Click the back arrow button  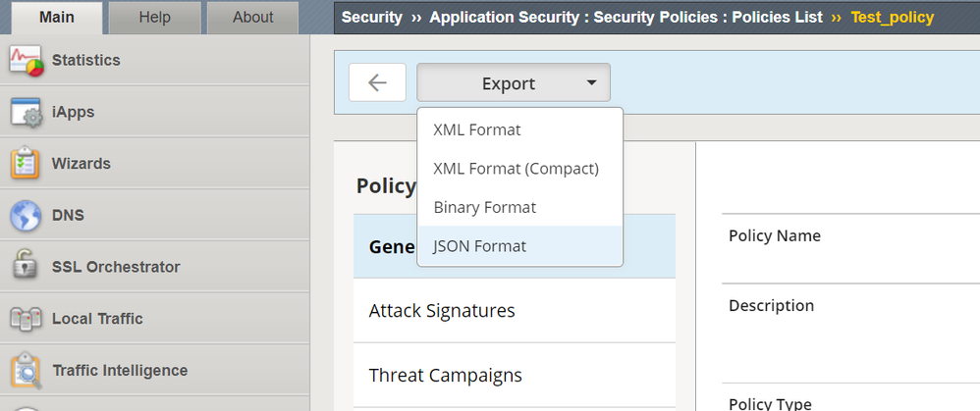click(x=377, y=83)
